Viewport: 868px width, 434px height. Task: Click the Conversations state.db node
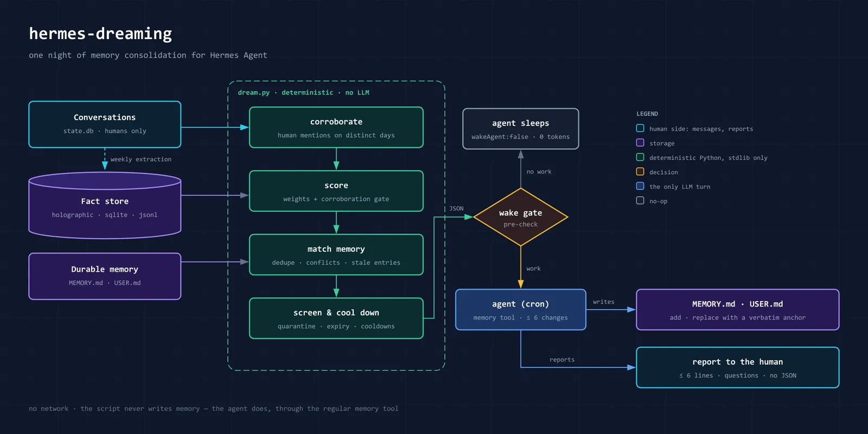[105, 124]
